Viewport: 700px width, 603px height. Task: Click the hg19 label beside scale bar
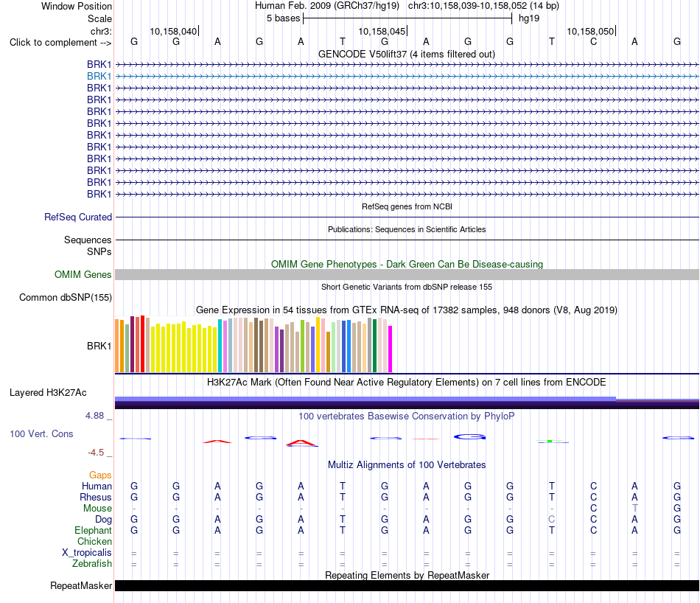tap(529, 18)
